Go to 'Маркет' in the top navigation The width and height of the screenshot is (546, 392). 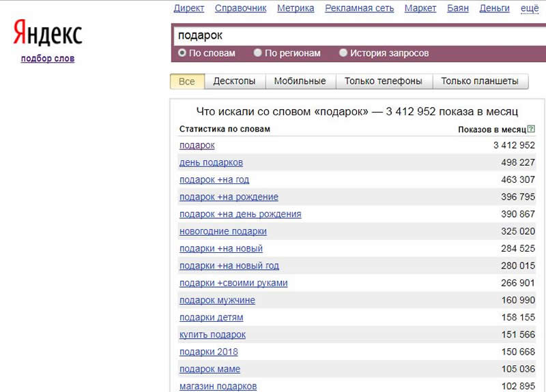click(420, 8)
